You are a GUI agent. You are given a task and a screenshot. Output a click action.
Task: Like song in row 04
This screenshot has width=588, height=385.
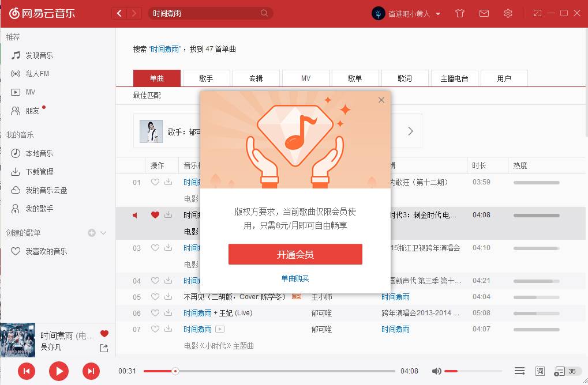click(x=155, y=281)
